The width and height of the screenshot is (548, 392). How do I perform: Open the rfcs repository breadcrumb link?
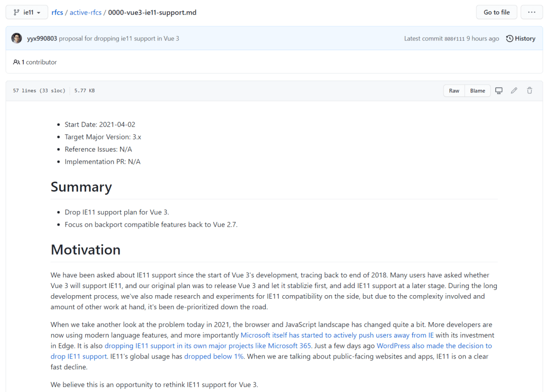point(57,12)
